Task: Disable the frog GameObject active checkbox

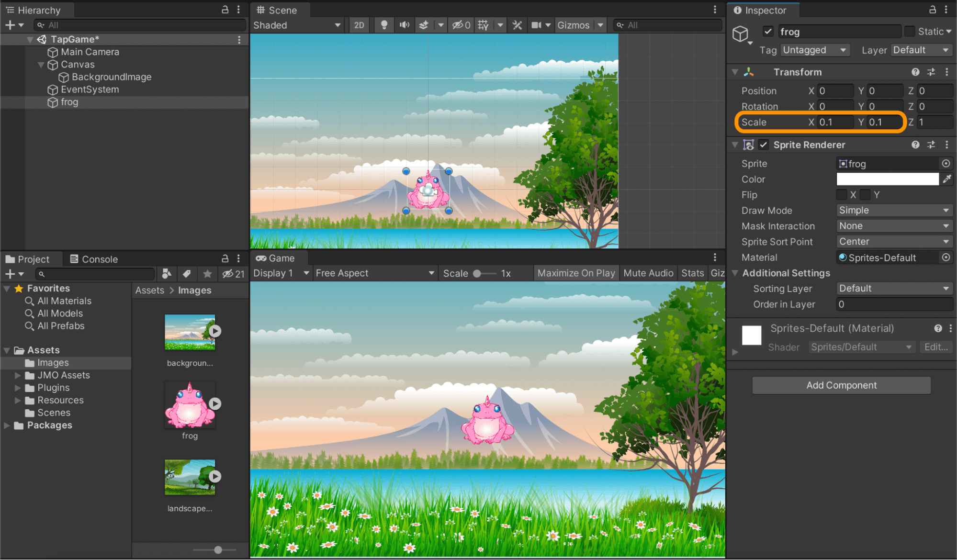Action: coord(768,31)
